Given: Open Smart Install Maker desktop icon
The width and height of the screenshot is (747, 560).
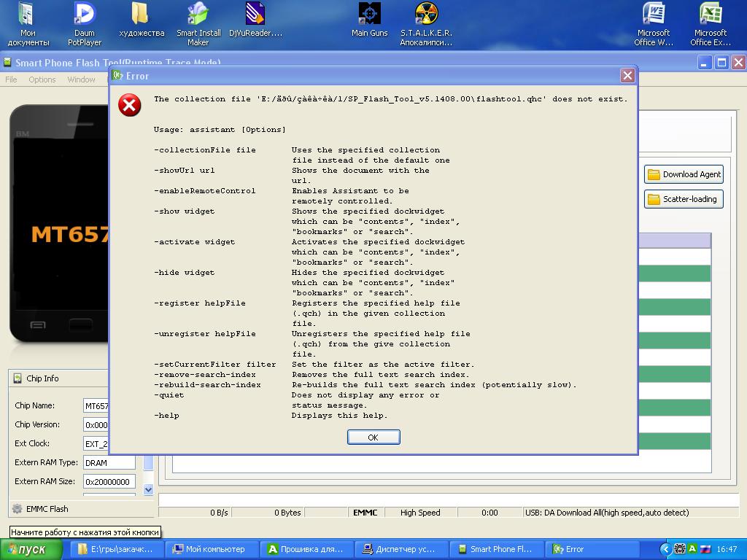Looking at the screenshot, I should [198, 23].
